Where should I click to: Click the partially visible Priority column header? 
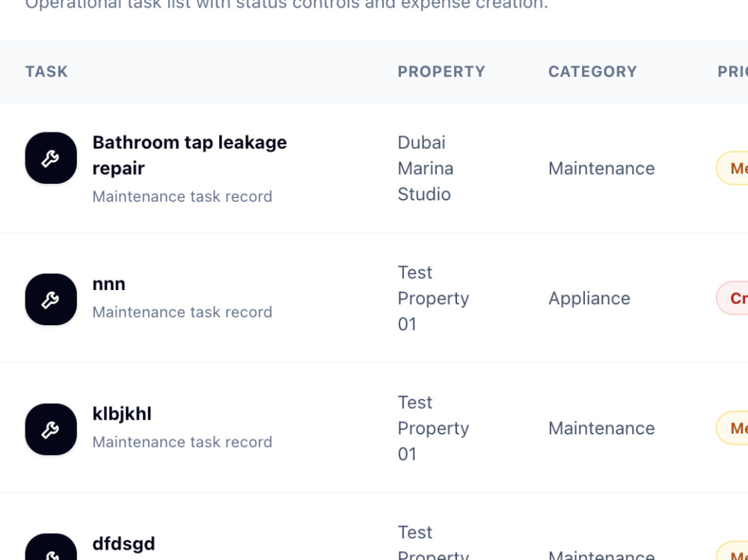coord(733,72)
